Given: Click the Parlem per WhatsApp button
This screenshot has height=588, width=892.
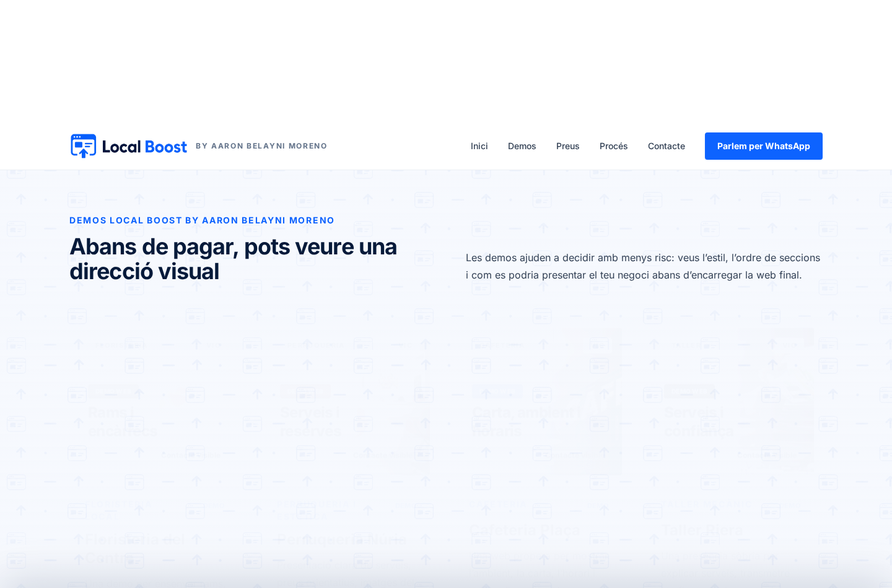Looking at the screenshot, I should pyautogui.click(x=764, y=146).
